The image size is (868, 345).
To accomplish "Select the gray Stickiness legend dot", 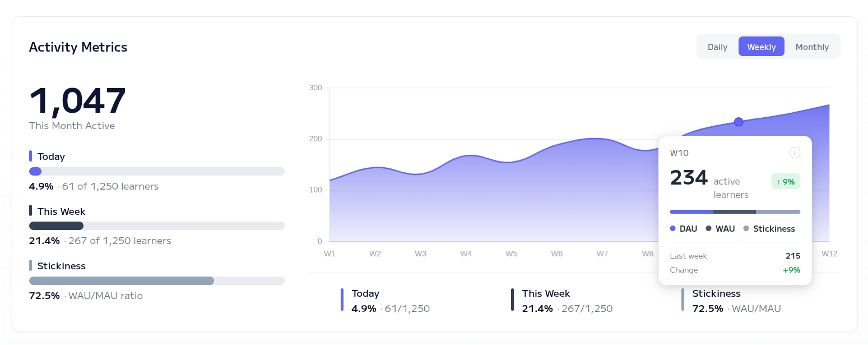I will [745, 228].
